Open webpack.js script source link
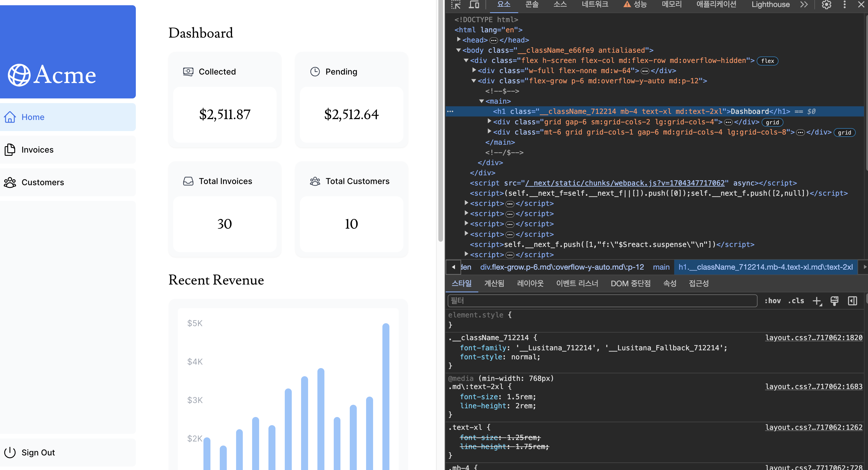 (625, 183)
